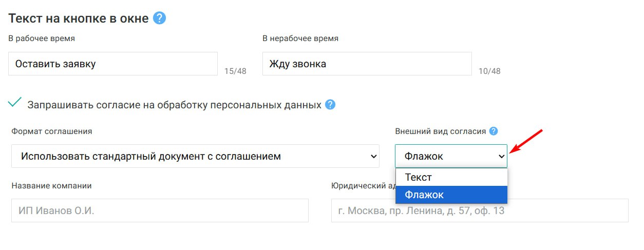The width and height of the screenshot is (644, 250).
Task: Open the "Формат соглашения" dropdown
Action: 195,156
